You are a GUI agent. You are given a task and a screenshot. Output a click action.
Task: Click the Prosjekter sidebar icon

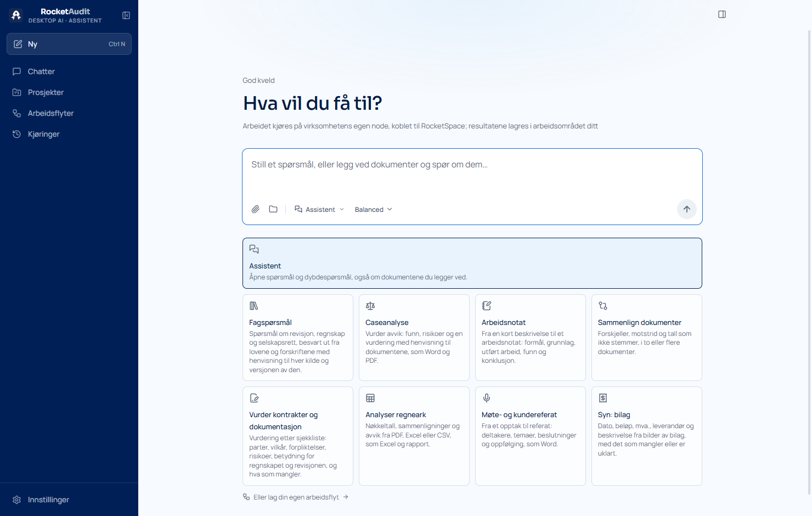(17, 92)
